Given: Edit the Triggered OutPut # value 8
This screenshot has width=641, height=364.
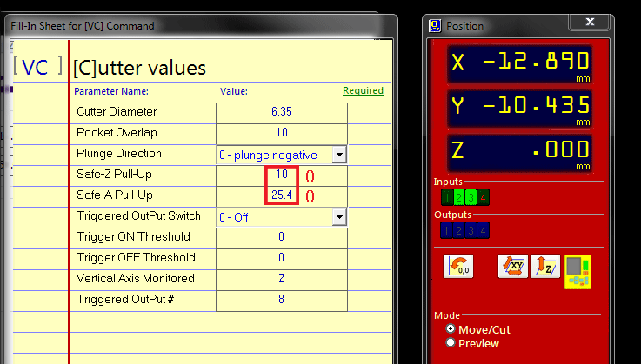Looking at the screenshot, I should pos(282,300).
